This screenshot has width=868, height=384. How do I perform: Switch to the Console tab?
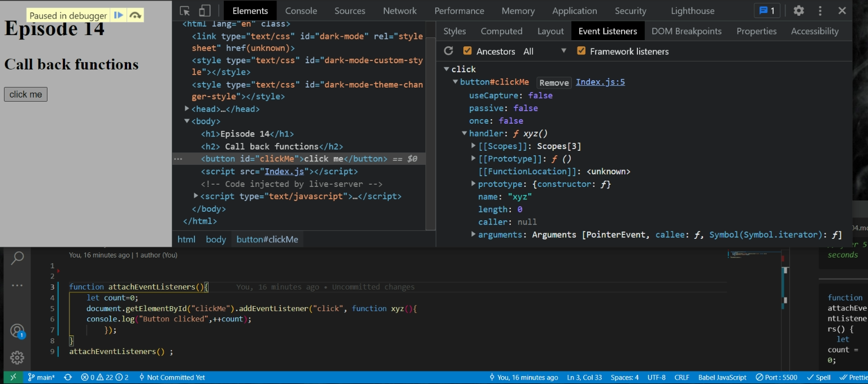pyautogui.click(x=301, y=11)
